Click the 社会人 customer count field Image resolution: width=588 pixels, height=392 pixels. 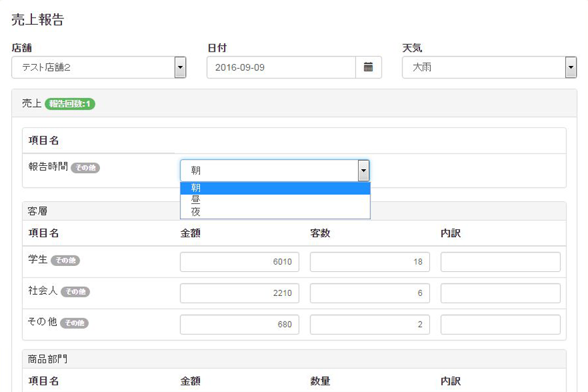(x=370, y=293)
